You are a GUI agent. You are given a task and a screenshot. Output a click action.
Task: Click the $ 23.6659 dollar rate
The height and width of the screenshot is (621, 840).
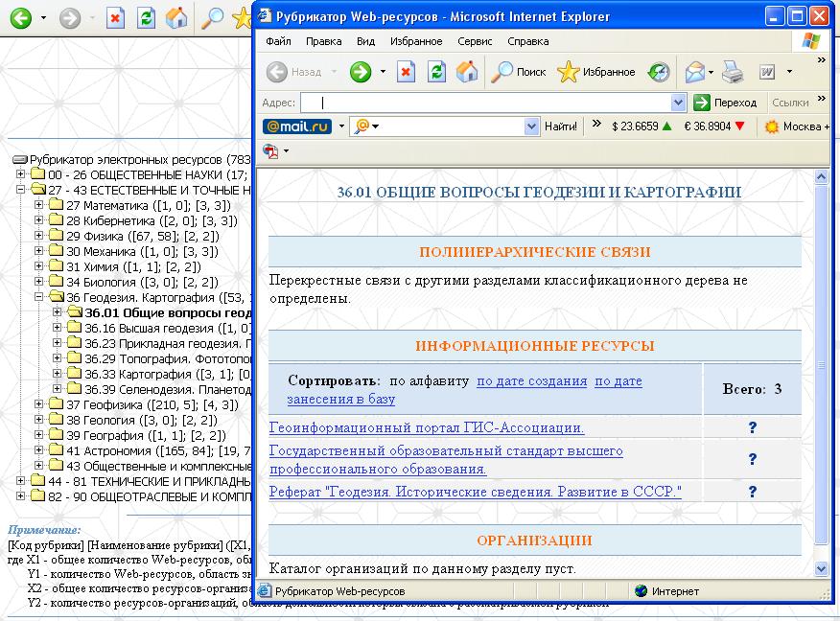coord(642,126)
